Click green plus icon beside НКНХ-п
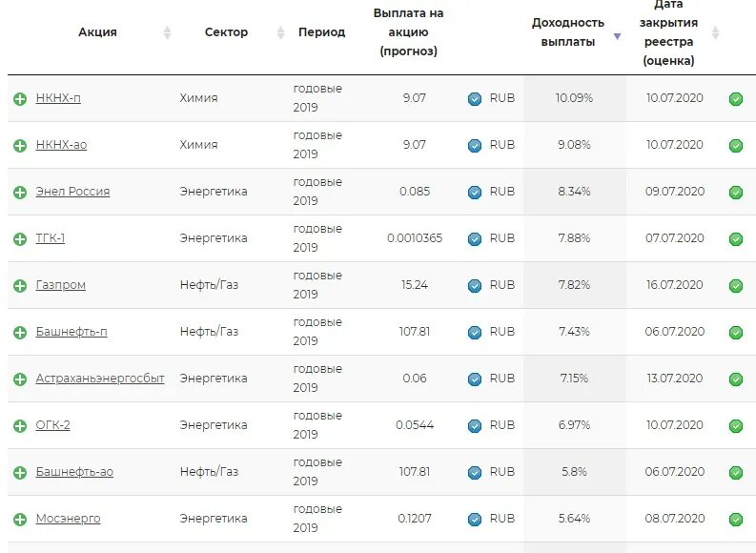This screenshot has width=756, height=553. pyautogui.click(x=20, y=99)
